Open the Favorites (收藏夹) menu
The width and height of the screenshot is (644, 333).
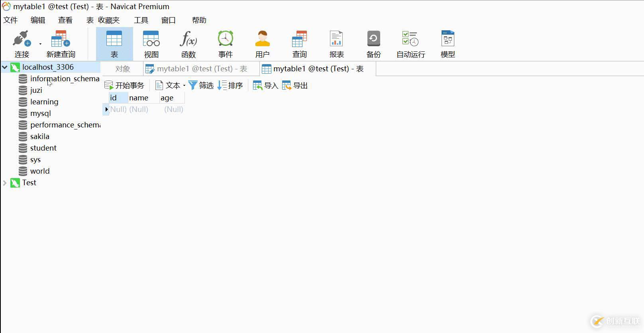coord(109,20)
